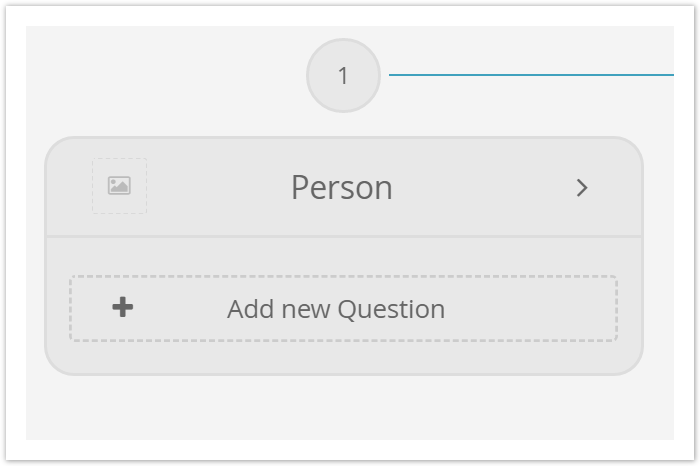Select the Person card header row

(344, 187)
